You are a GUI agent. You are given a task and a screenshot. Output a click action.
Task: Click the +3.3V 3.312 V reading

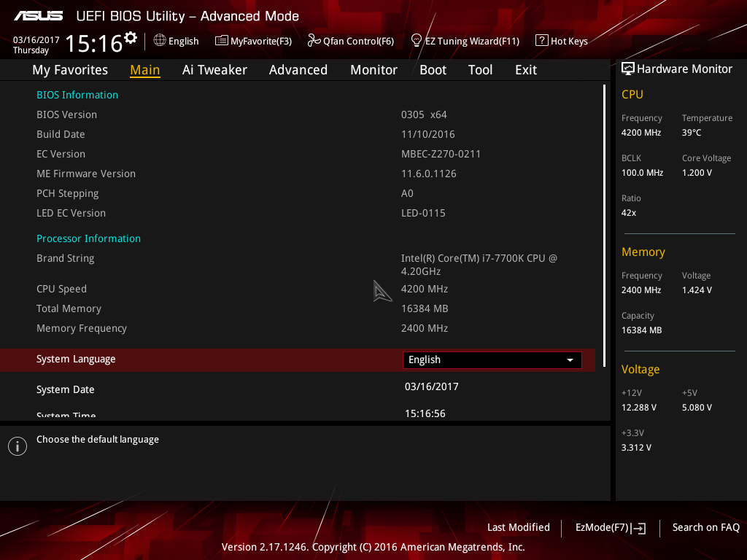point(636,448)
